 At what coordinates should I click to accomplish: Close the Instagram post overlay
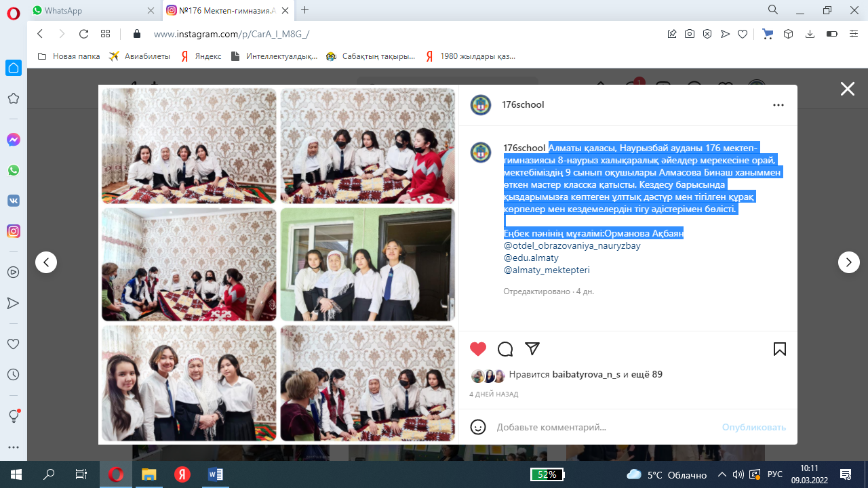847,89
